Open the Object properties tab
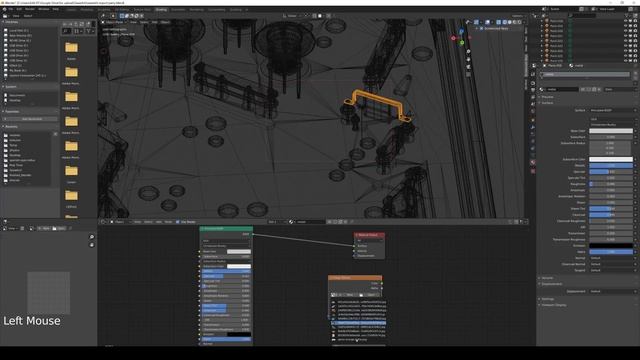 (x=533, y=120)
